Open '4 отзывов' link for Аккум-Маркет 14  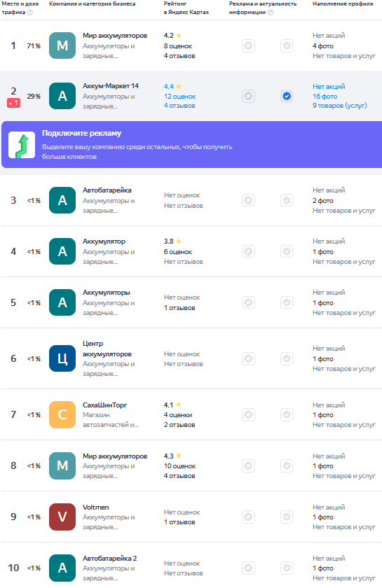pos(179,106)
